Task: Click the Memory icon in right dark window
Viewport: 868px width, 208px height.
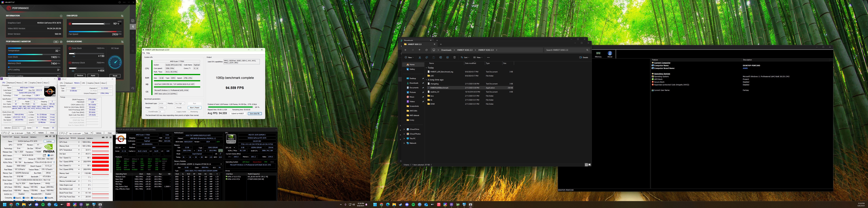Action: (x=598, y=54)
